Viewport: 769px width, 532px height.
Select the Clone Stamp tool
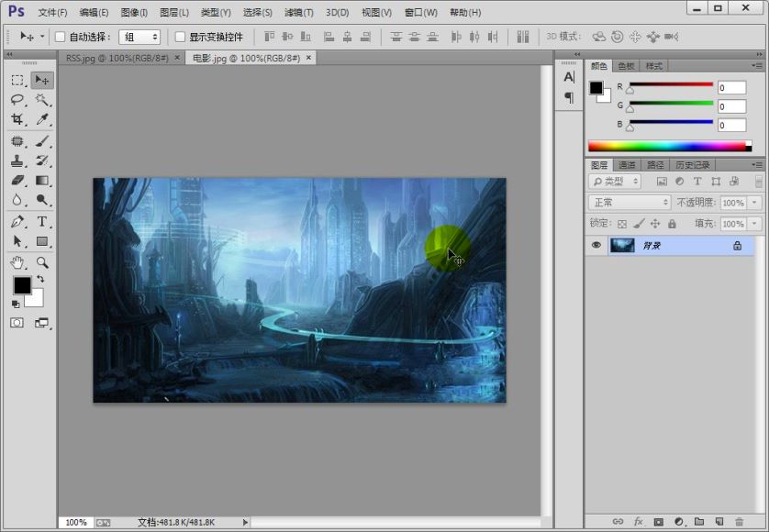tap(17, 161)
